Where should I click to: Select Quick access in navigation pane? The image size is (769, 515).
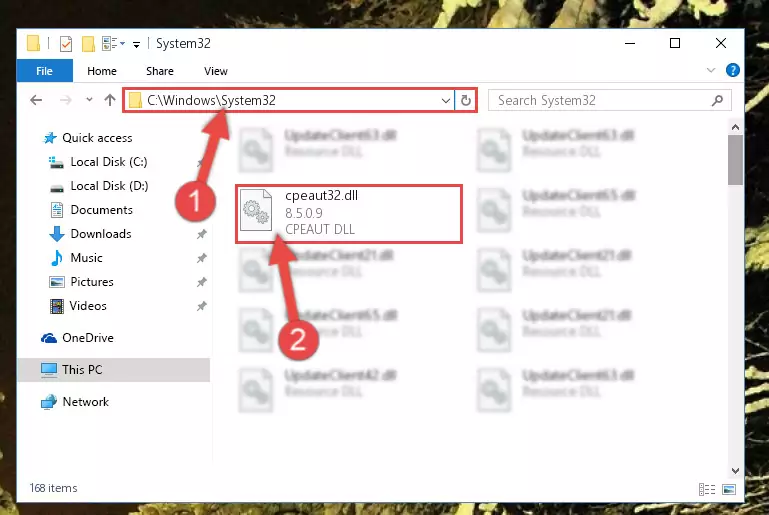97,138
